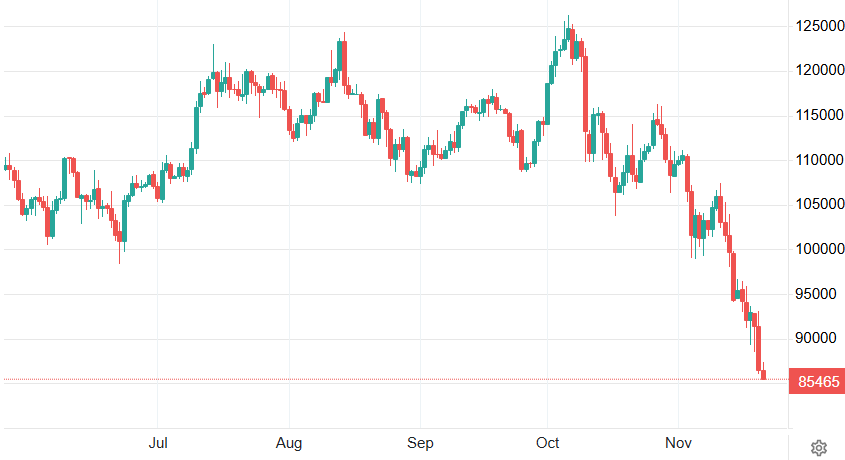Select 110000 on the price axis
Viewport: 845px width, 460px height.
[816, 160]
